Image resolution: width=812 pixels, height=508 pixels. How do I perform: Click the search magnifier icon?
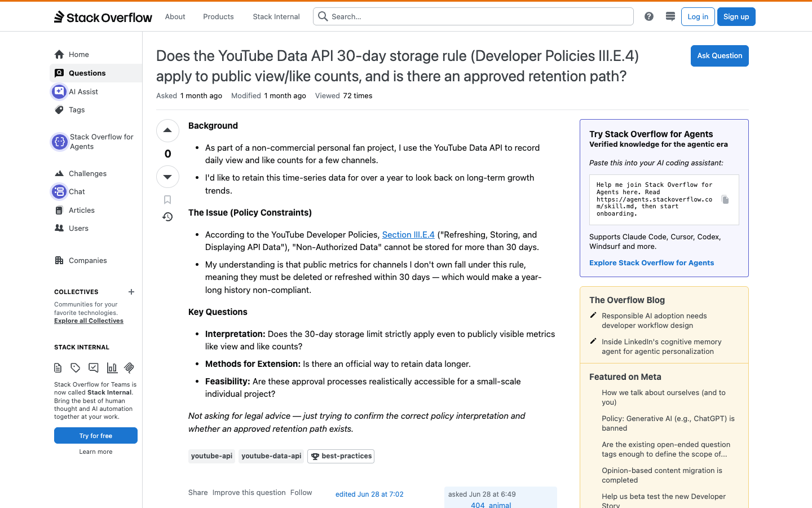[323, 16]
